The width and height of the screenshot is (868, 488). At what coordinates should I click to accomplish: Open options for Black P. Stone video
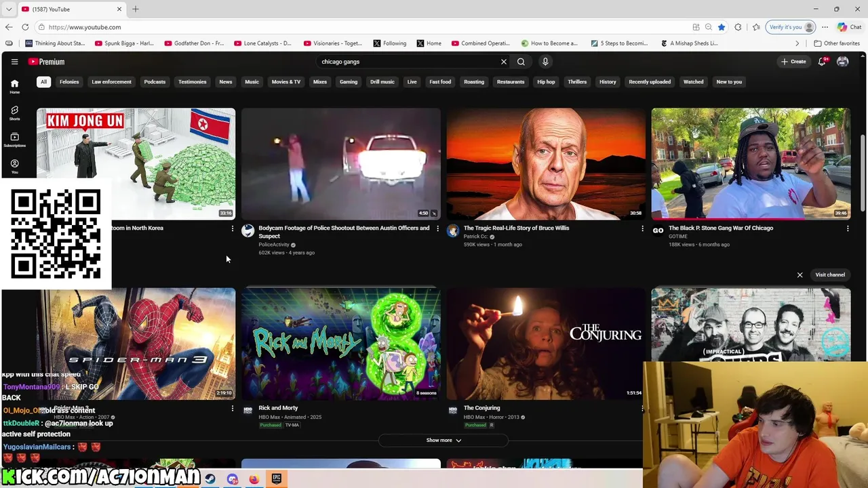point(848,228)
